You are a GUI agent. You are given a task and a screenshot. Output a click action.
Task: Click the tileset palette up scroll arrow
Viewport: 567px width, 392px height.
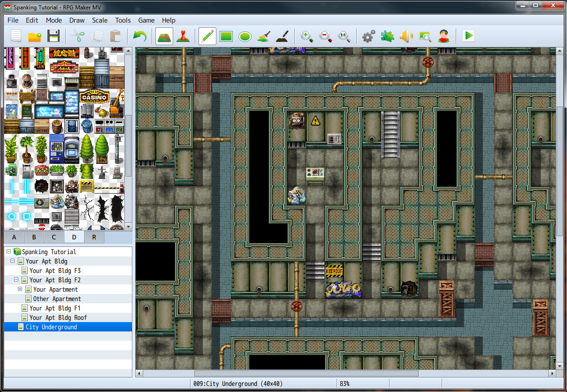point(128,51)
